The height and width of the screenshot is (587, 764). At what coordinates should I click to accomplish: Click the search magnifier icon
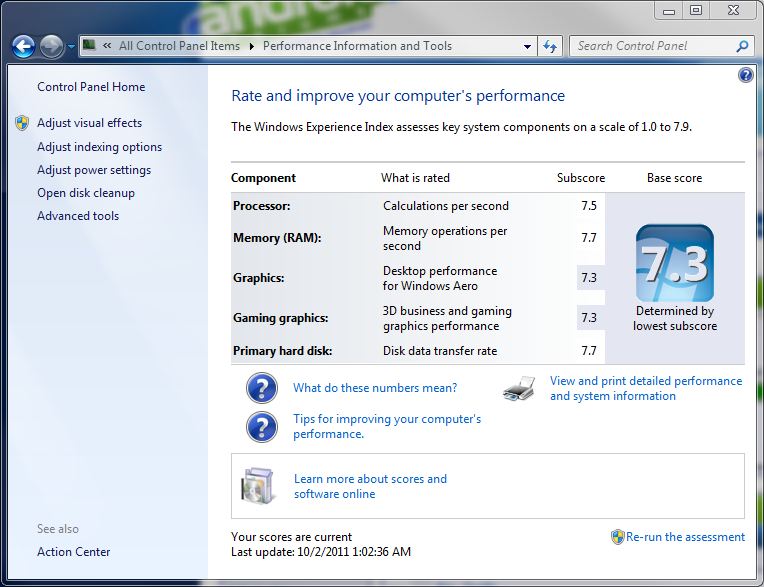[742, 46]
